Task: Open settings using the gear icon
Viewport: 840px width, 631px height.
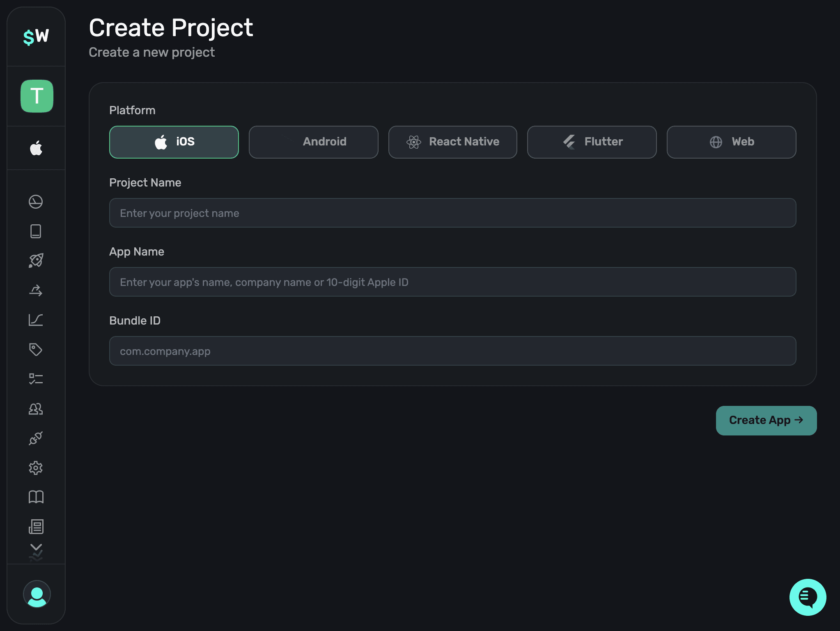Action: (x=36, y=468)
